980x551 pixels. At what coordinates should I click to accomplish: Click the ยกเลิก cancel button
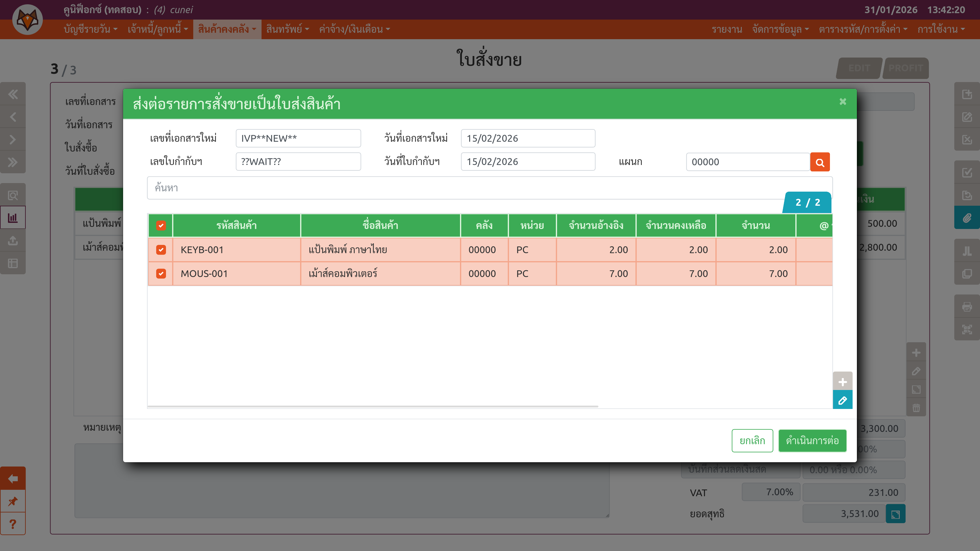[752, 441]
